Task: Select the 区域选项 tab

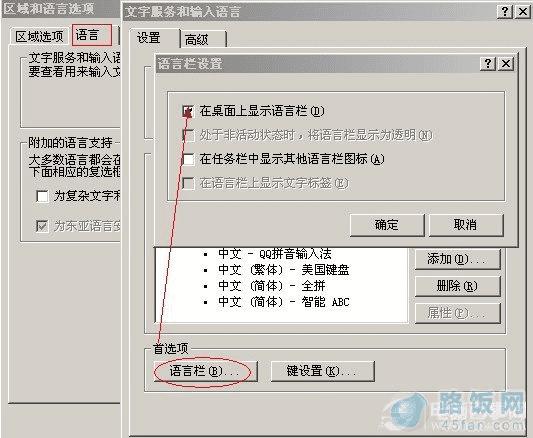Action: point(39,36)
